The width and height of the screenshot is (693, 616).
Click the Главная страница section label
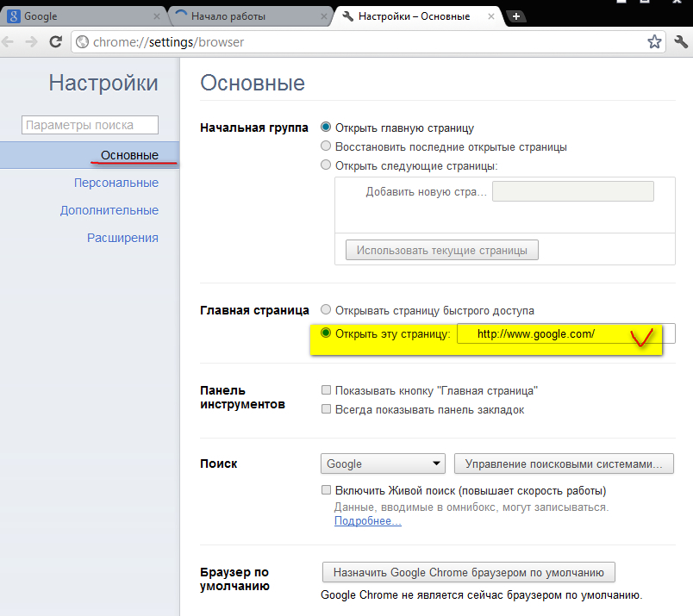click(x=254, y=310)
